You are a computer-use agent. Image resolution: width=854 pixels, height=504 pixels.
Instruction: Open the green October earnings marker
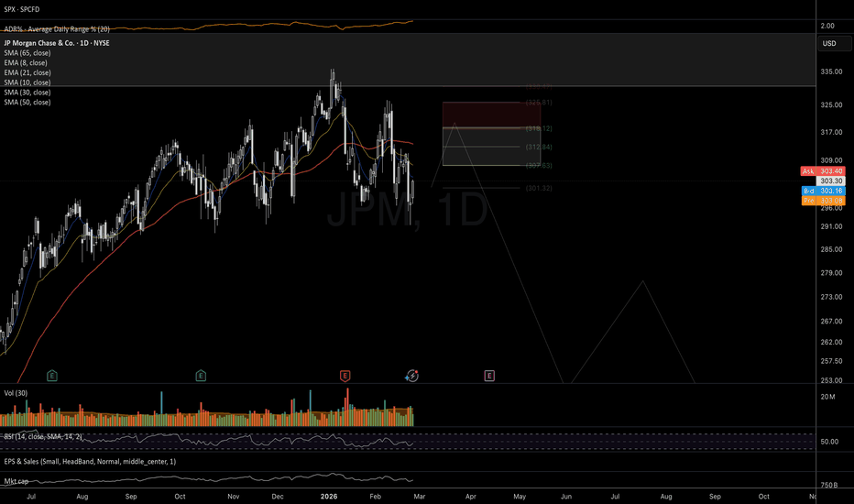201,376
